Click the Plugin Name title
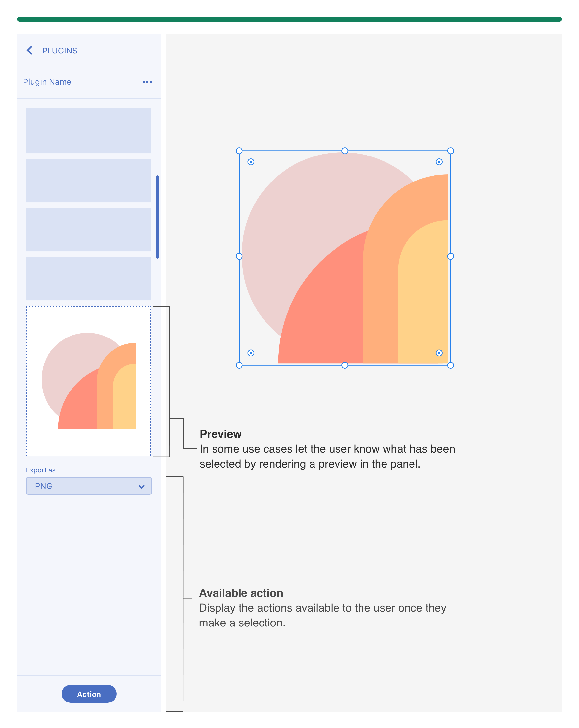Screen dimensions: 579x728 coord(47,82)
